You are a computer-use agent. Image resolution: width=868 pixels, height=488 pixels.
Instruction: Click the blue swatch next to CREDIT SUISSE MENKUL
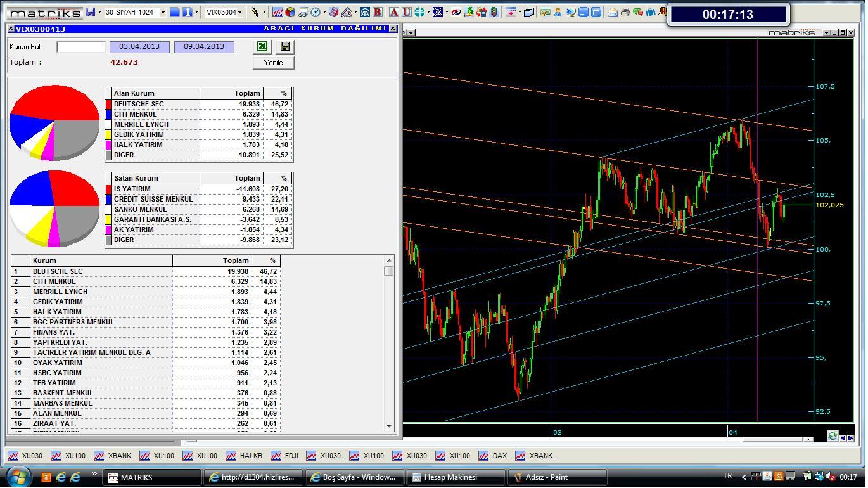[108, 199]
